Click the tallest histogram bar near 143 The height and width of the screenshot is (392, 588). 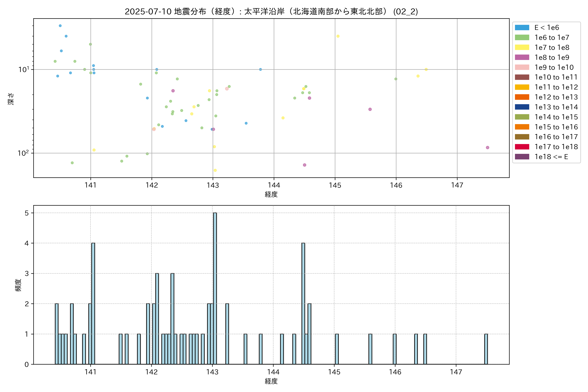[x=215, y=288]
